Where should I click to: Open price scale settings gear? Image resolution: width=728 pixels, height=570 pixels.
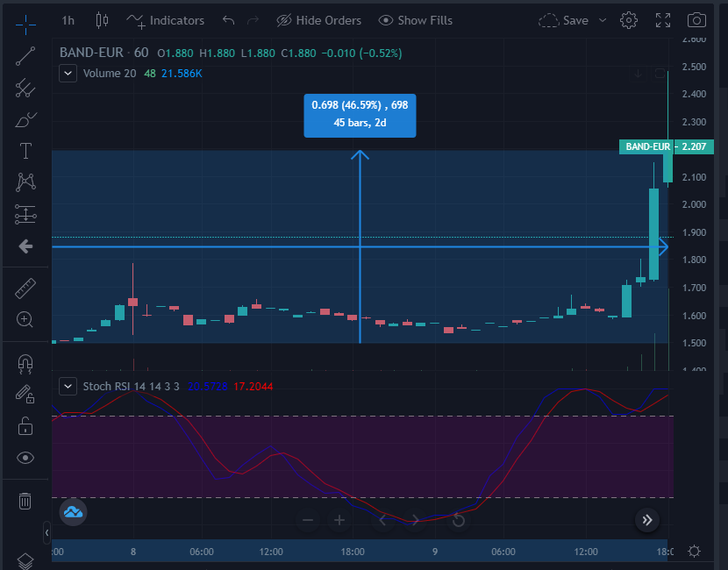pos(695,551)
